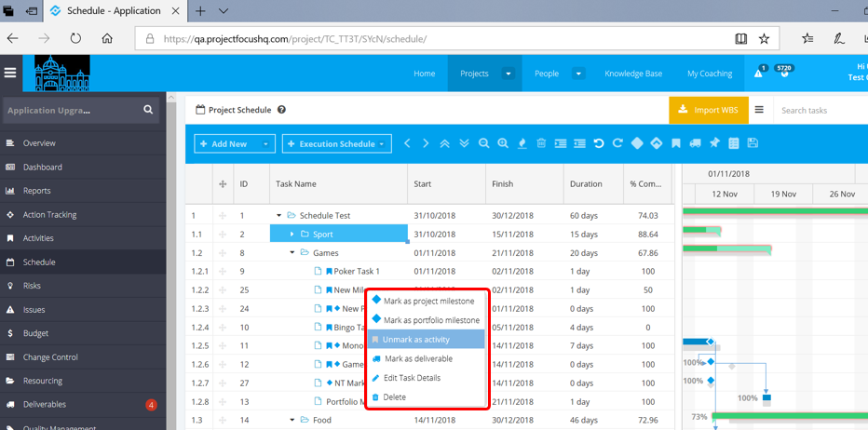This screenshot has height=430, width=868.
Task: Click the Food 73% progress bar in Gantt
Action: (790, 416)
